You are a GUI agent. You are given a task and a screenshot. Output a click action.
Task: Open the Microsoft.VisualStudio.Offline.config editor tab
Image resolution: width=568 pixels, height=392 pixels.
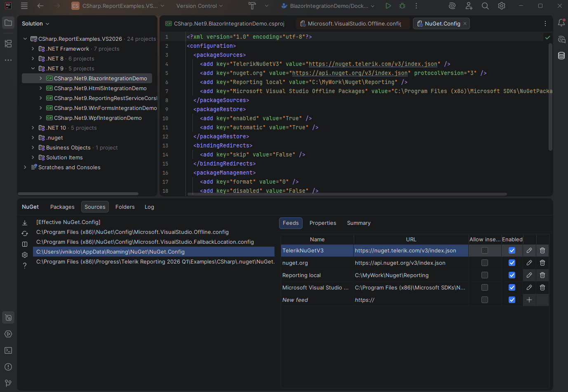[352, 23]
